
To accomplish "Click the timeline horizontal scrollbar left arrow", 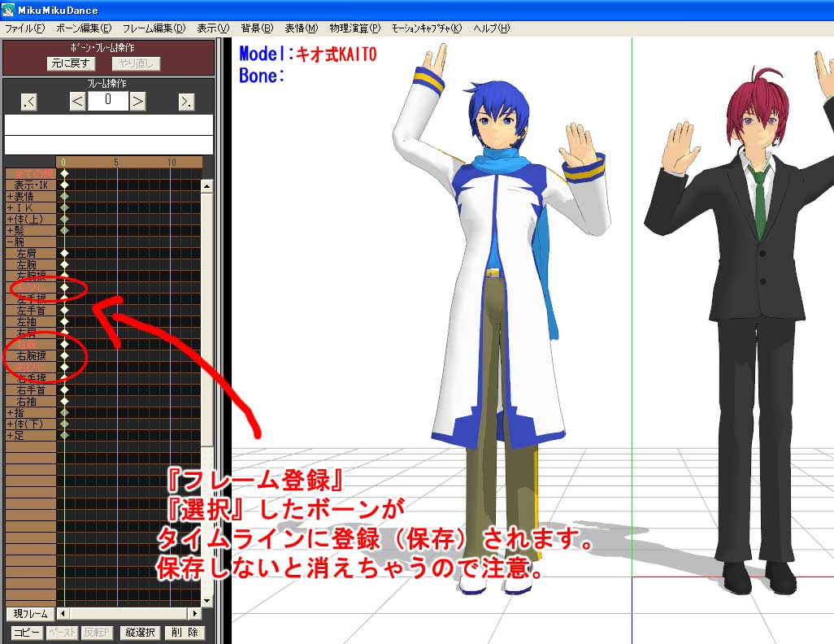I will (x=63, y=614).
